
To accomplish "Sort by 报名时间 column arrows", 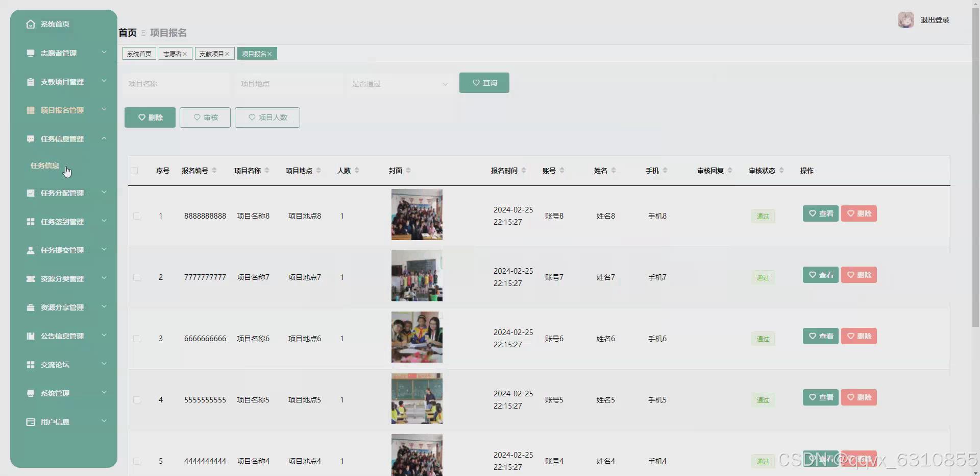I will point(524,171).
